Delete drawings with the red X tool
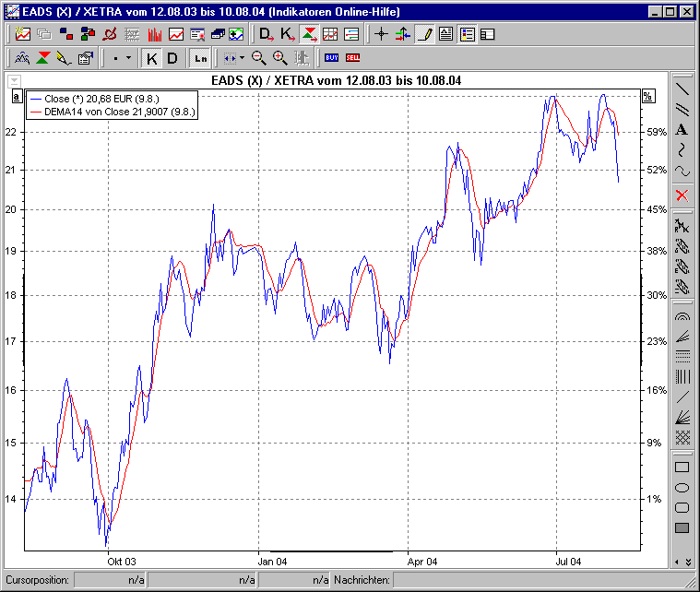The width and height of the screenshot is (700, 592). [x=682, y=195]
